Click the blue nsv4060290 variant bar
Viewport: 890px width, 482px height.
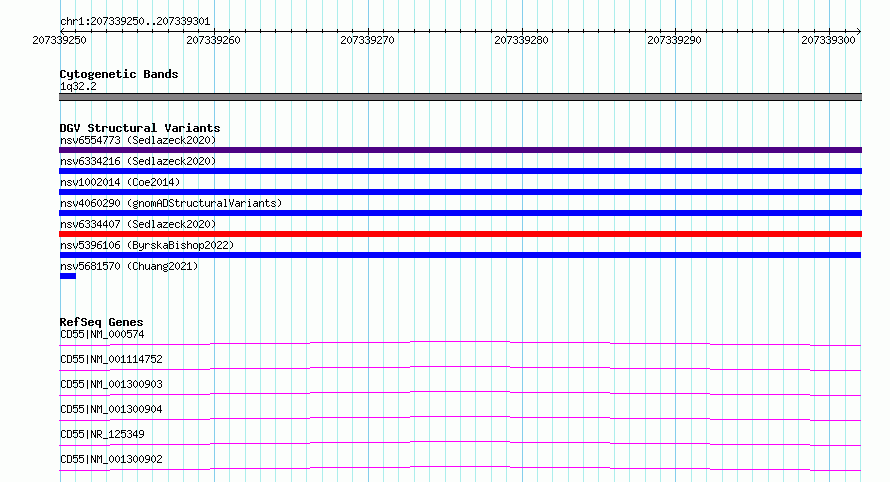(460, 213)
